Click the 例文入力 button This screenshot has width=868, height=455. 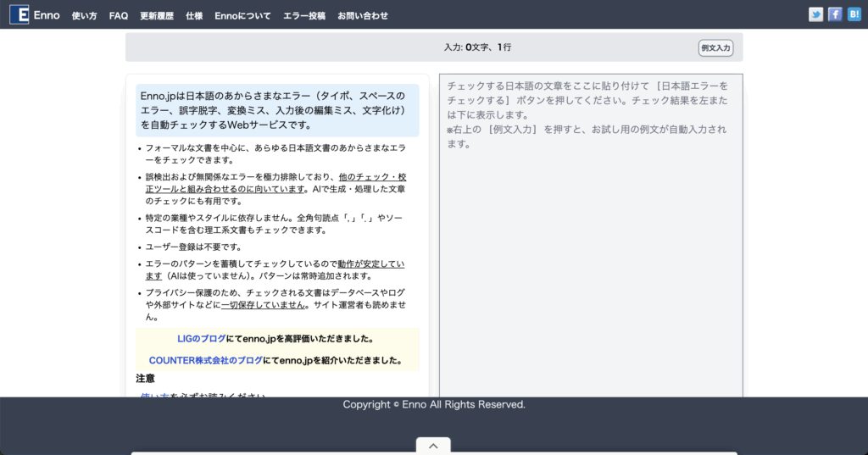(x=715, y=48)
